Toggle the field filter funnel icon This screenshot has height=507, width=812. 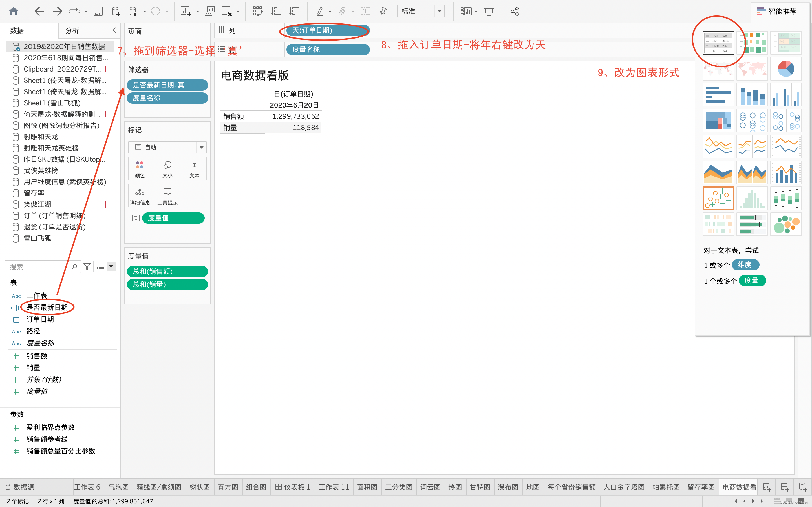[87, 266]
